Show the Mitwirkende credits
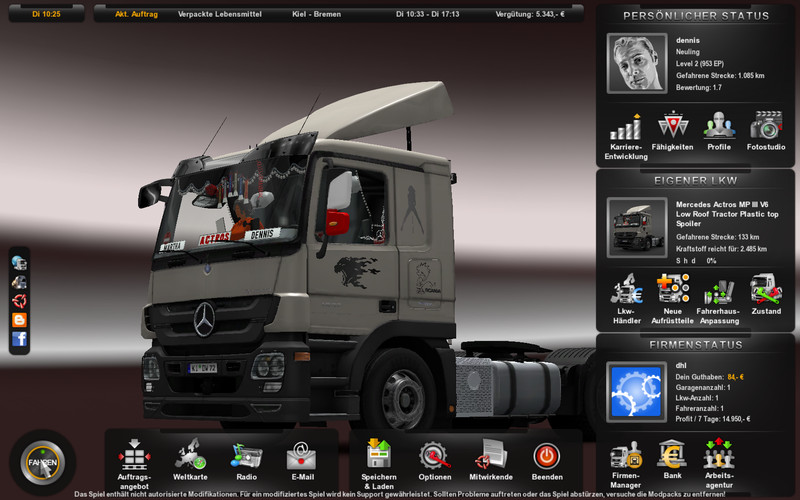 coord(491,460)
